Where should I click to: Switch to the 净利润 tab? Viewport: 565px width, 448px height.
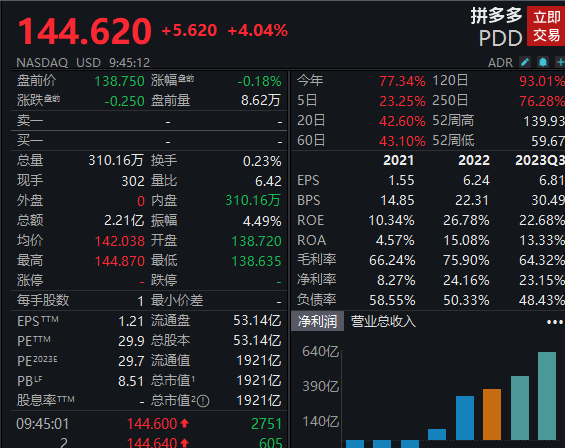pos(317,321)
